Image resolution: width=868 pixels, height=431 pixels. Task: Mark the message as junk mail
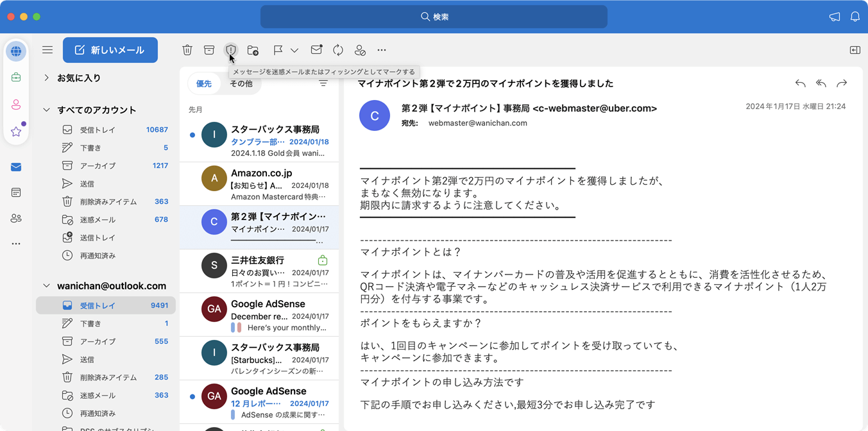tap(231, 50)
